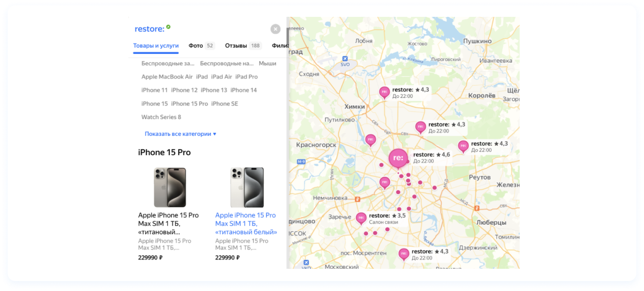Click the orange parking icon near Немчиновка
This screenshot has width=644, height=291.
click(357, 199)
